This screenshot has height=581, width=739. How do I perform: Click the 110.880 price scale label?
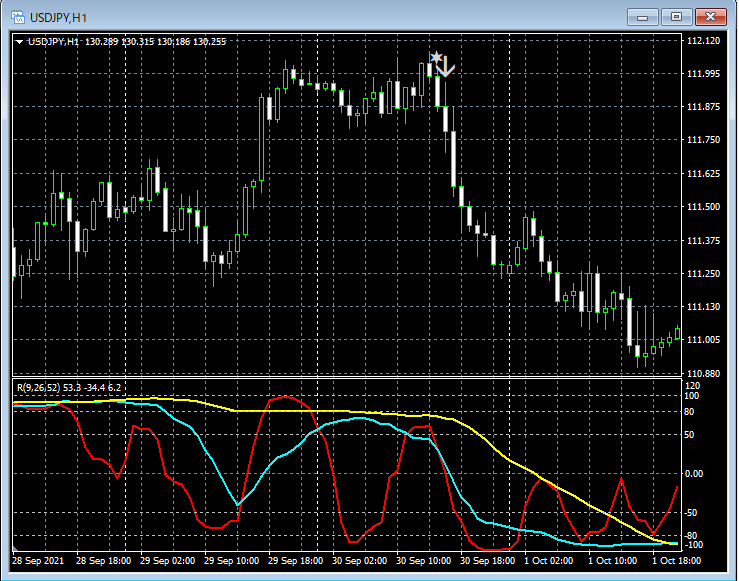pyautogui.click(x=704, y=374)
